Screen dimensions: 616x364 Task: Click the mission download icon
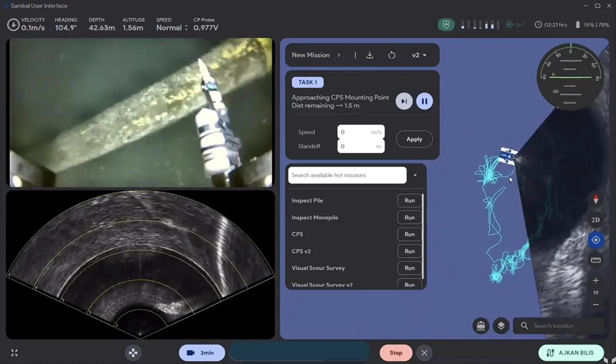pyautogui.click(x=370, y=55)
